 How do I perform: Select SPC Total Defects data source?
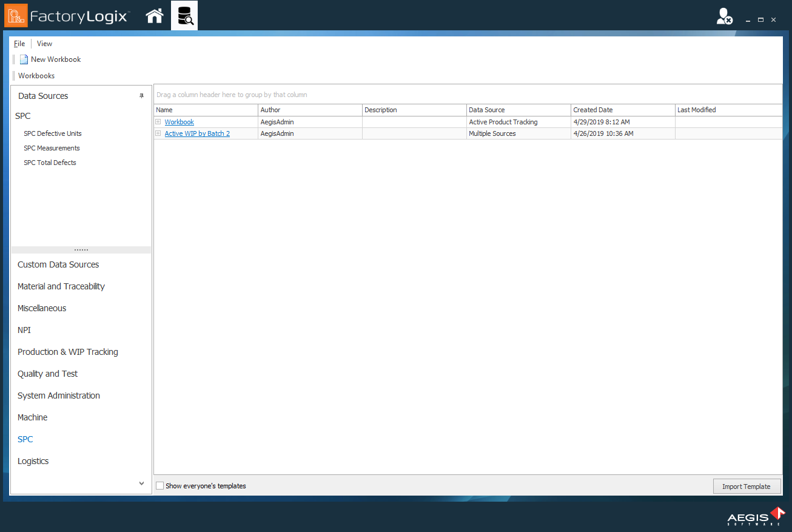50,162
